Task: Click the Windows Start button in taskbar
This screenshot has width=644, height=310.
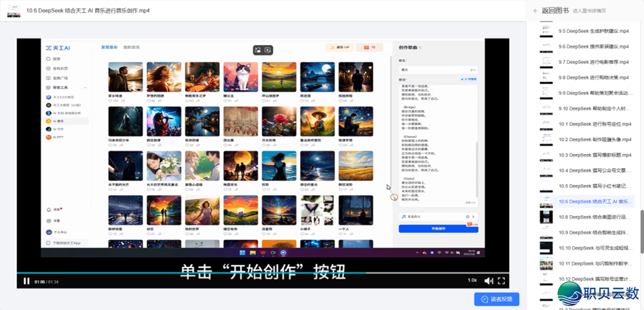Action: pyautogui.click(x=242, y=253)
